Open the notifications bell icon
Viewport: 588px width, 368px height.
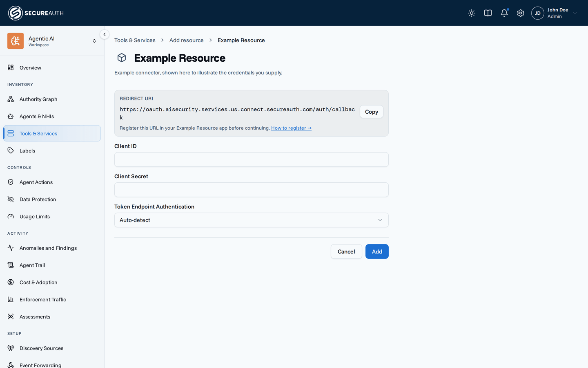504,13
